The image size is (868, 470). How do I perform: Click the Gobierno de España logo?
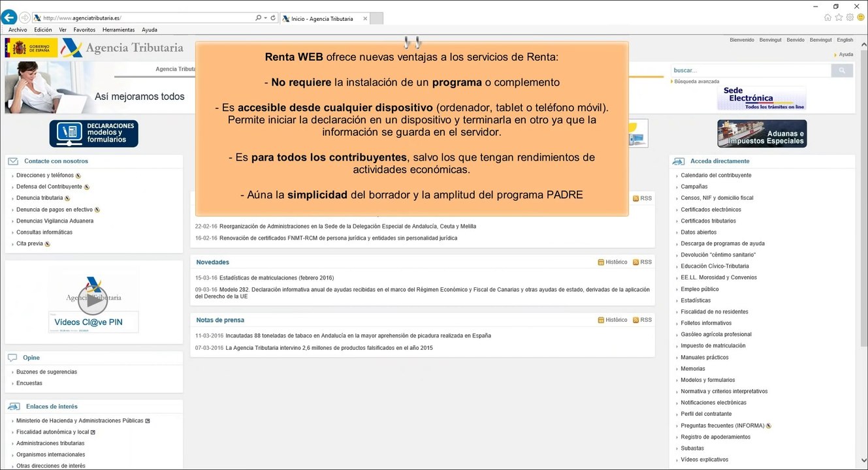(31, 48)
